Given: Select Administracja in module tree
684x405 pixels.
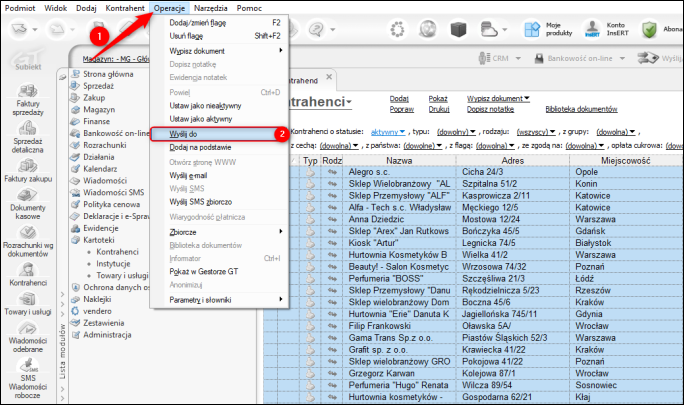Looking at the screenshot, I should [x=107, y=335].
